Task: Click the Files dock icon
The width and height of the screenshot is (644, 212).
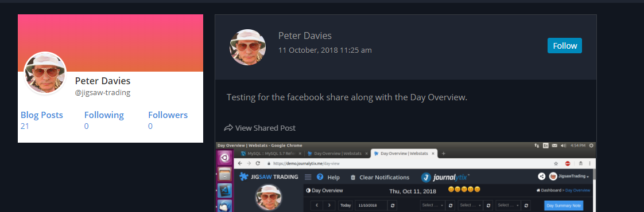Action: [224, 174]
